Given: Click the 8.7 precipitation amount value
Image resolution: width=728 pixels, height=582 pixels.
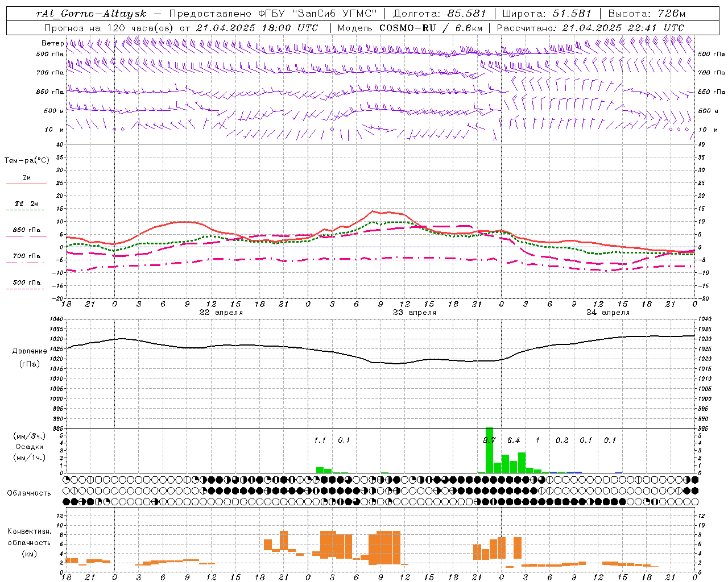Looking at the screenshot, I should [x=489, y=440].
